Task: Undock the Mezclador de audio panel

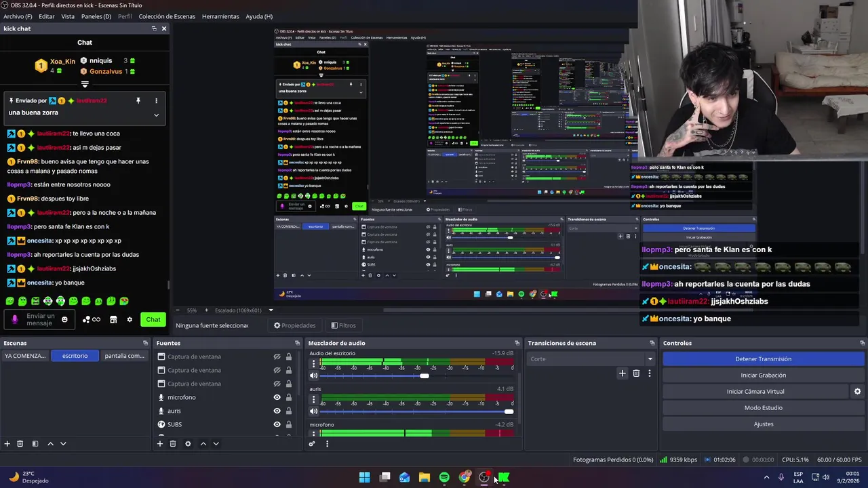Action: point(517,343)
